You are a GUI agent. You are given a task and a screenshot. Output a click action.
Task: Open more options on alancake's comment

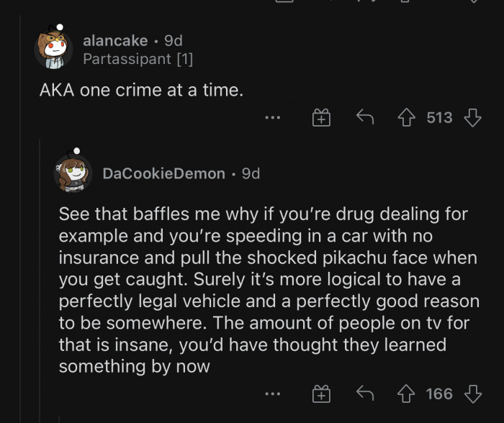pyautogui.click(x=271, y=118)
